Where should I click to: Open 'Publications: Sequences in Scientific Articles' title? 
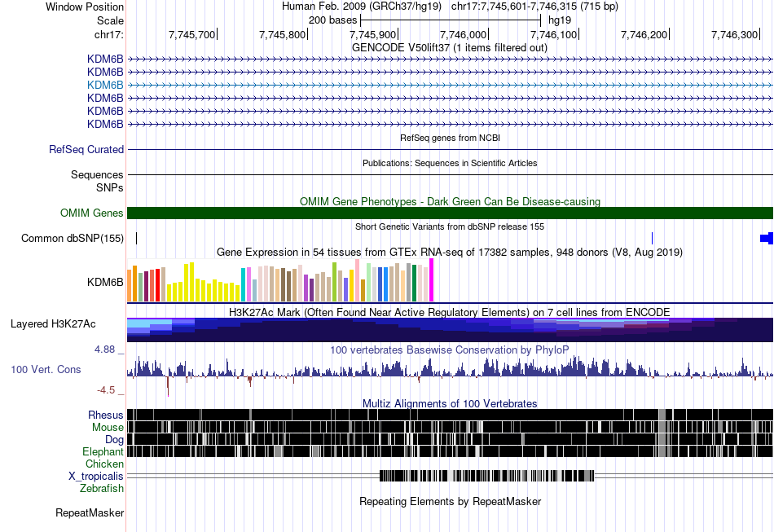[450, 163]
